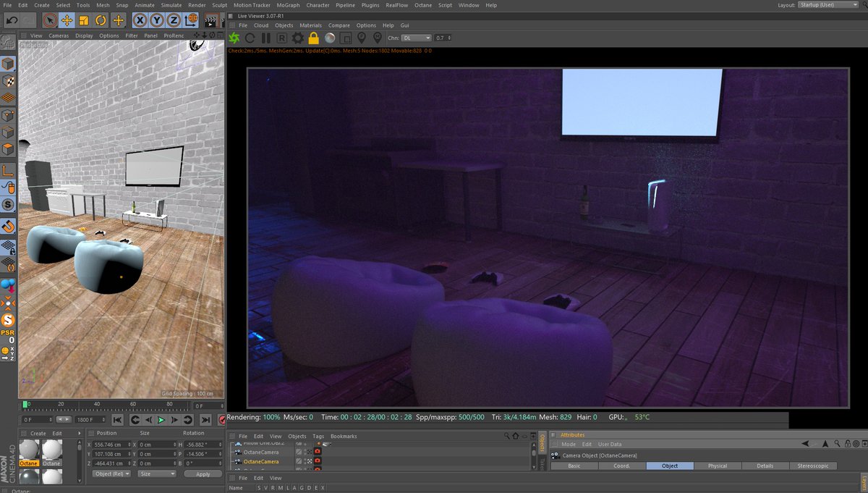Open the Octane menu in the main menu bar
Viewport: 868px width, 493px height.
[x=422, y=5]
